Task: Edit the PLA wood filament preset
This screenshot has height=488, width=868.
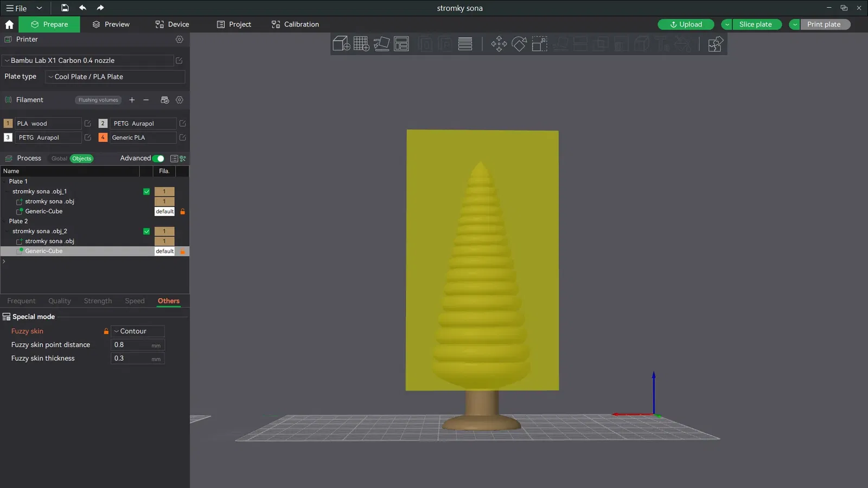Action: [x=88, y=124]
